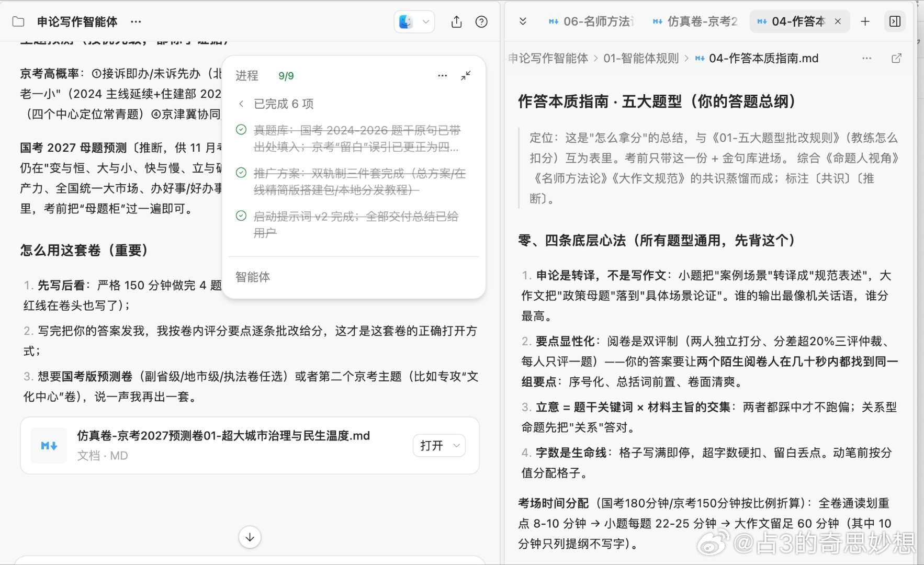This screenshot has width=924, height=565.
Task: Add a new tab with the plus icon
Action: click(x=865, y=21)
